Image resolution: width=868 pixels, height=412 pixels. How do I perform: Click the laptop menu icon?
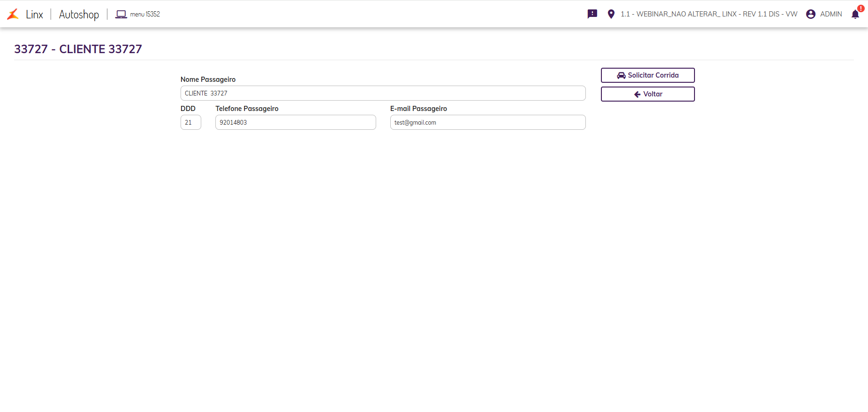[121, 15]
